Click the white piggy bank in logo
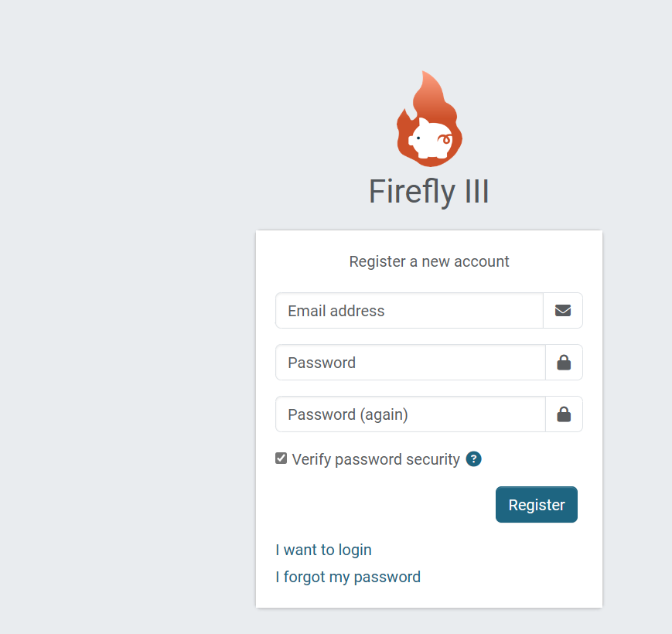 [x=430, y=140]
